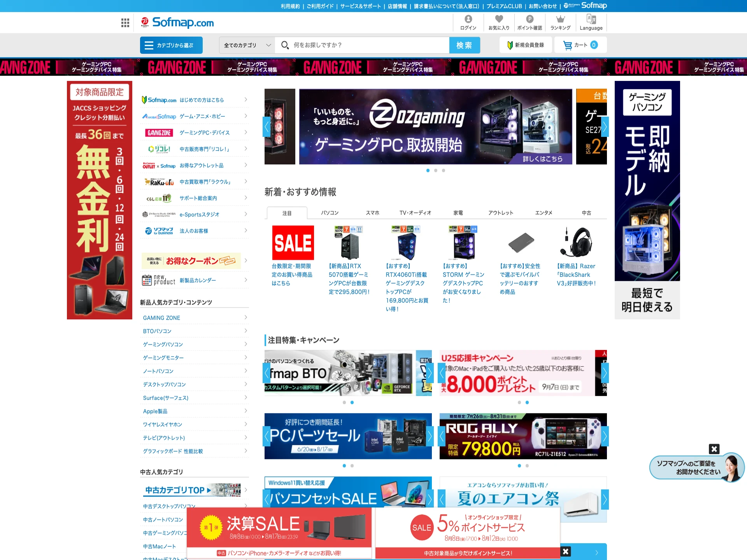The width and height of the screenshot is (747, 560).
Task: Expand お得なアウトレット品 row chevron
Action: coord(246,165)
